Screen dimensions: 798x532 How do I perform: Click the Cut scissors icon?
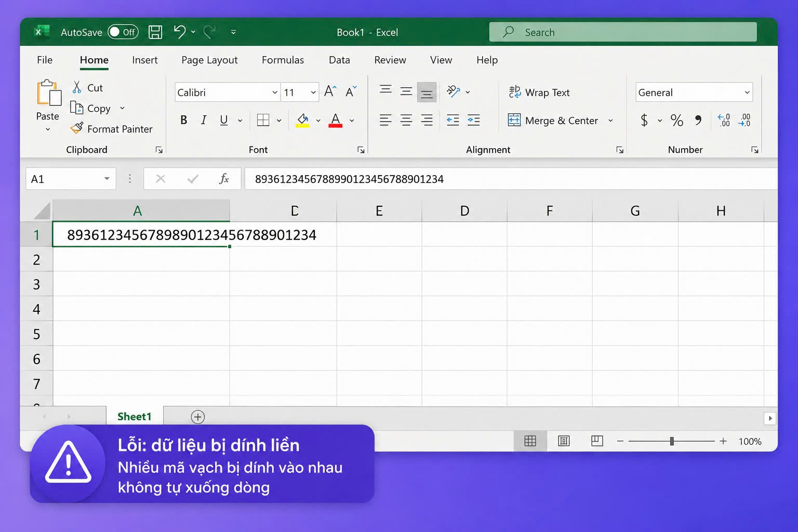point(77,87)
